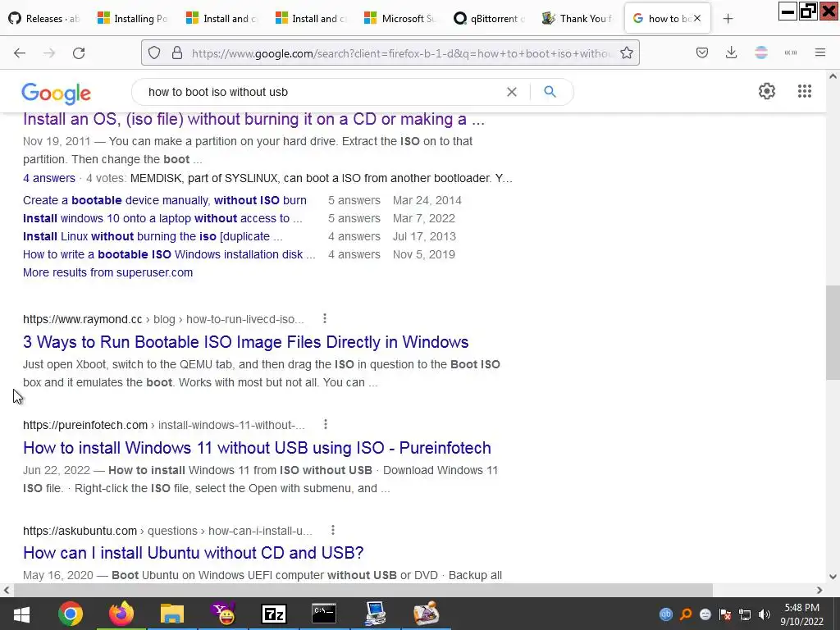The height and width of the screenshot is (630, 840).
Task: Switch to the qBittorrent tab
Action: point(489,19)
